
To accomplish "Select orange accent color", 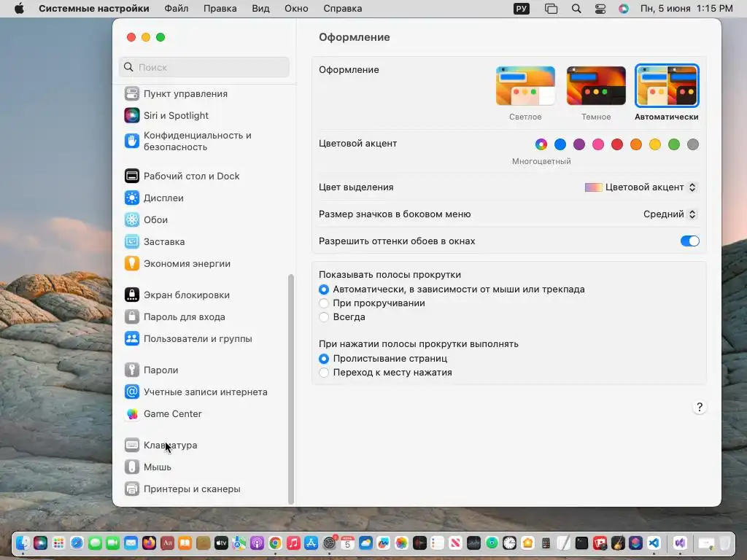I will [x=636, y=144].
